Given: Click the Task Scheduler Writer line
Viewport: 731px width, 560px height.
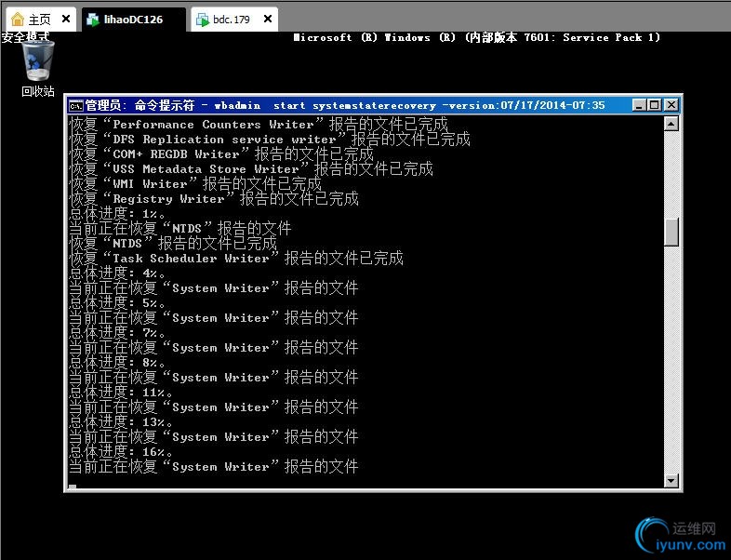Looking at the screenshot, I should pyautogui.click(x=236, y=259).
